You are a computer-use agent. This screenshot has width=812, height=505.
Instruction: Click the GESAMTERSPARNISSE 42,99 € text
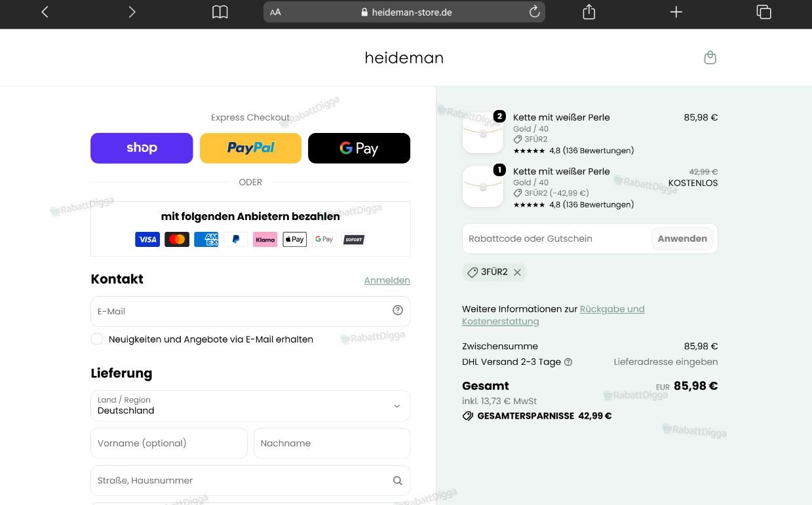point(537,416)
